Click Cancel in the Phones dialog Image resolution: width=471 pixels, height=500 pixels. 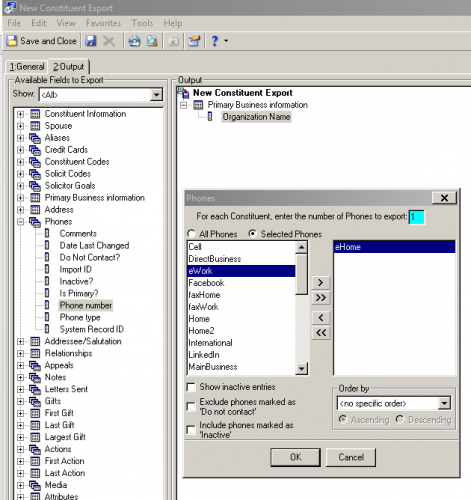351,457
